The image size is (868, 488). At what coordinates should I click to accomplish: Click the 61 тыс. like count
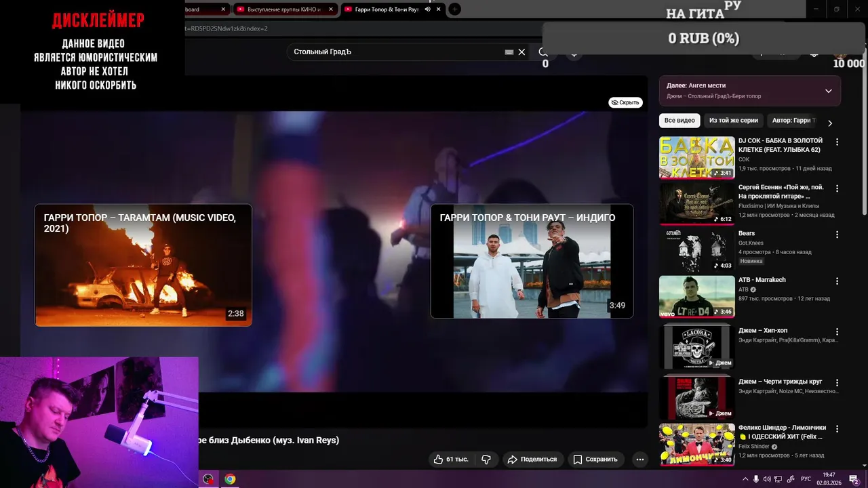pyautogui.click(x=457, y=459)
